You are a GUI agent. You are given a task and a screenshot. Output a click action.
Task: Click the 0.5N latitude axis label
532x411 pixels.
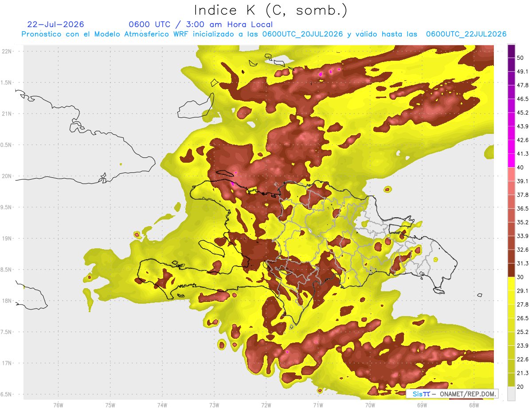coord(6,145)
